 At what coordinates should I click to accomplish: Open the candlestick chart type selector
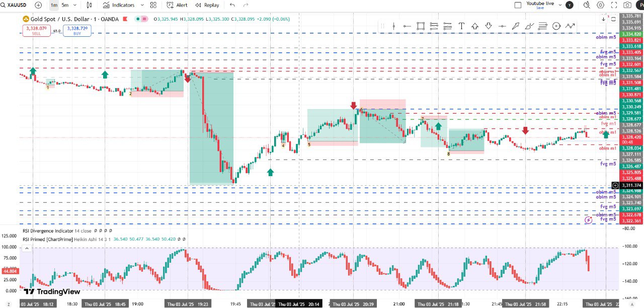[90, 5]
